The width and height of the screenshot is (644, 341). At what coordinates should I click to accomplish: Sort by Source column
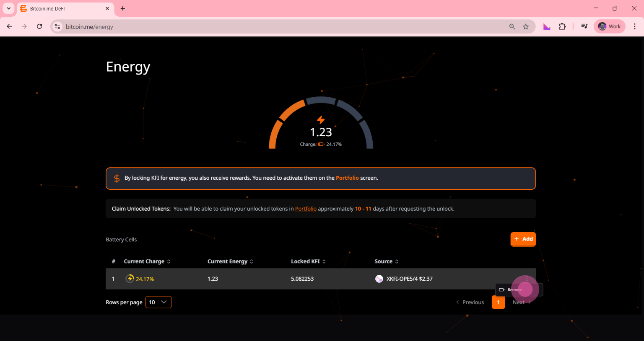pos(386,261)
